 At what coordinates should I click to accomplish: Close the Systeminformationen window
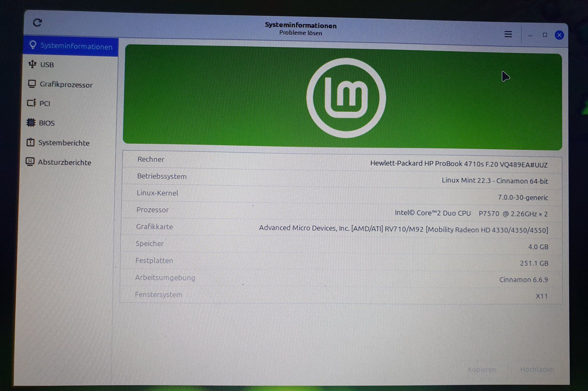(559, 35)
